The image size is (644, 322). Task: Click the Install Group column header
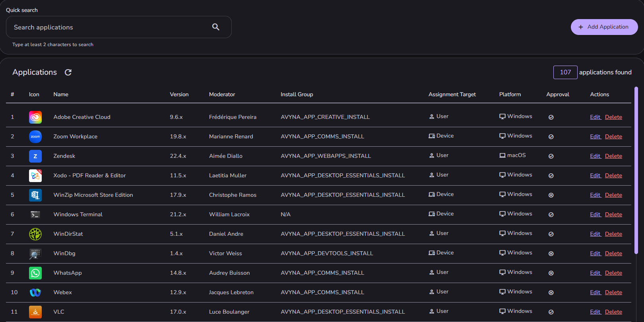[x=297, y=95]
